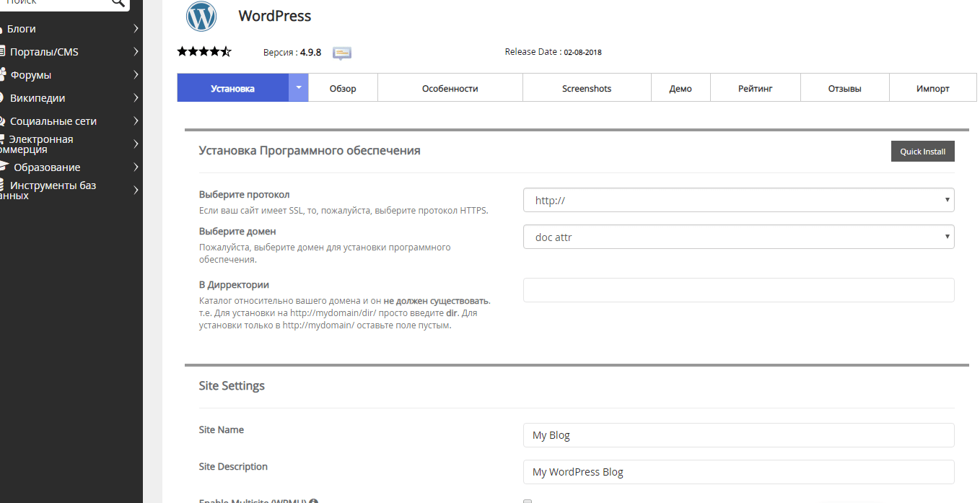The image size is (980, 503).
Task: Expand the Инструменты баз данных chevron
Action: 136,191
